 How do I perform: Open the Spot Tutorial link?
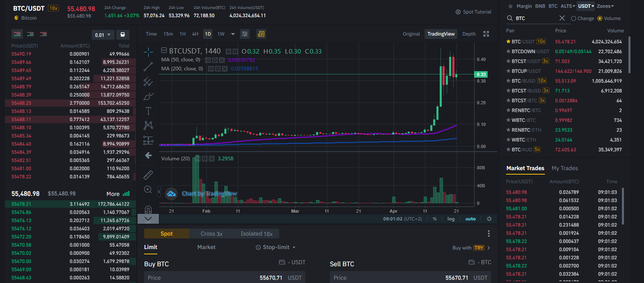pyautogui.click(x=473, y=12)
